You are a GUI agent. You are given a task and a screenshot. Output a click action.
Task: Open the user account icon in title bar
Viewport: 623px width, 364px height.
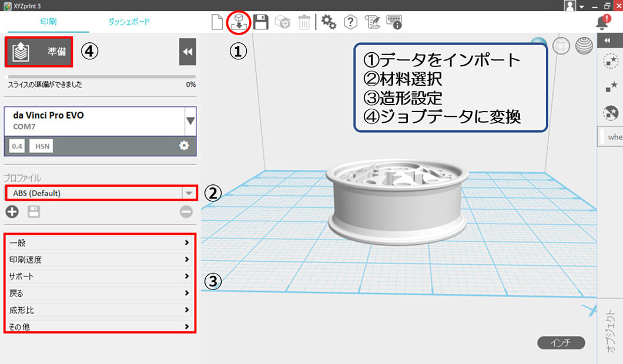pos(570,5)
